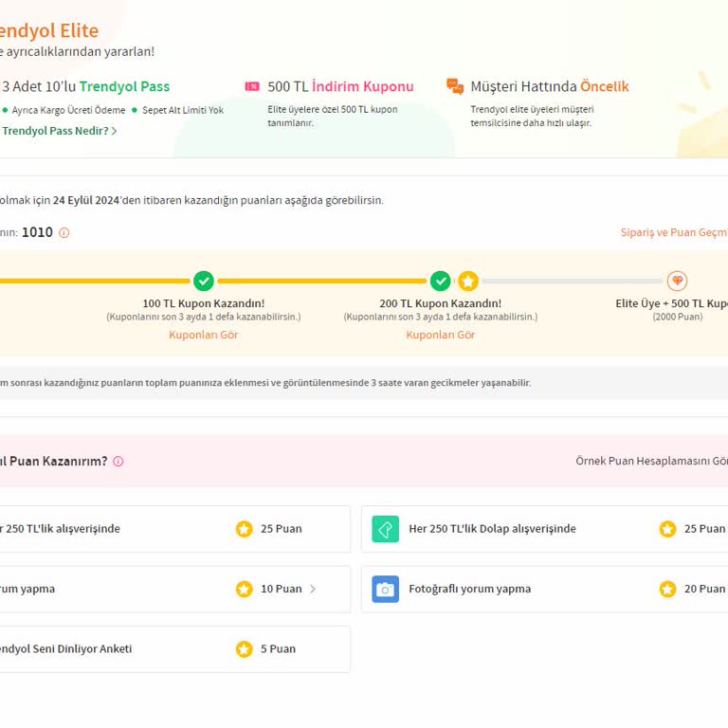
Task: Click green checkmark above 200 TL Kupon Kazandın
Action: 440,281
